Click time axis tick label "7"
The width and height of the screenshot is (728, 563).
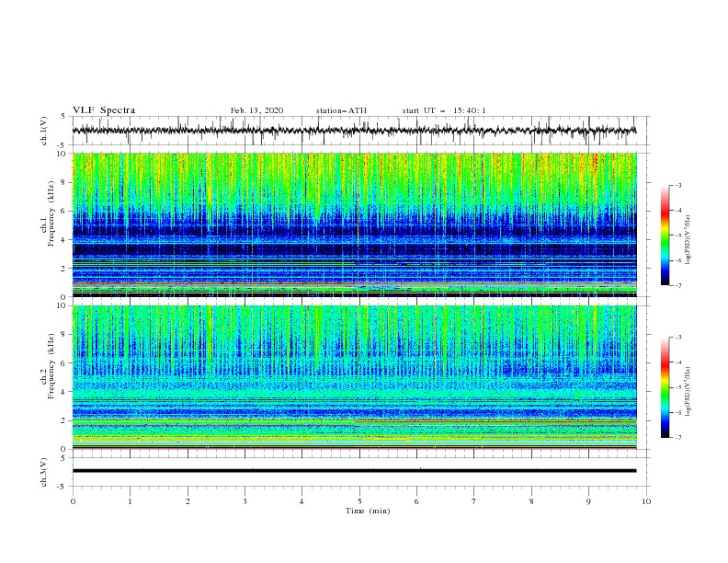point(474,501)
